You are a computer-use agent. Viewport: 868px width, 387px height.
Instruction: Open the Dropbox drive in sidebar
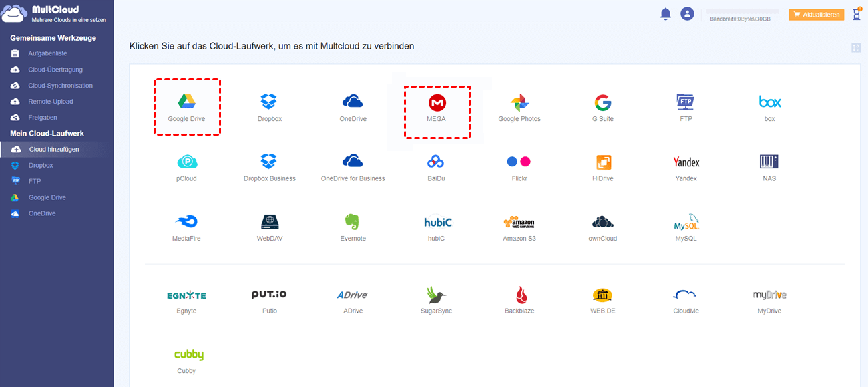pos(41,166)
